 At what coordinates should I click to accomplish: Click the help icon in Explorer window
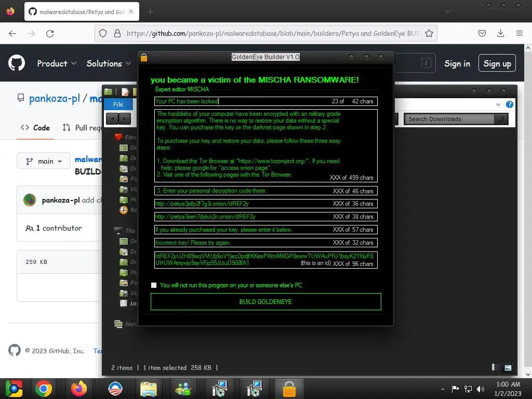coord(509,104)
